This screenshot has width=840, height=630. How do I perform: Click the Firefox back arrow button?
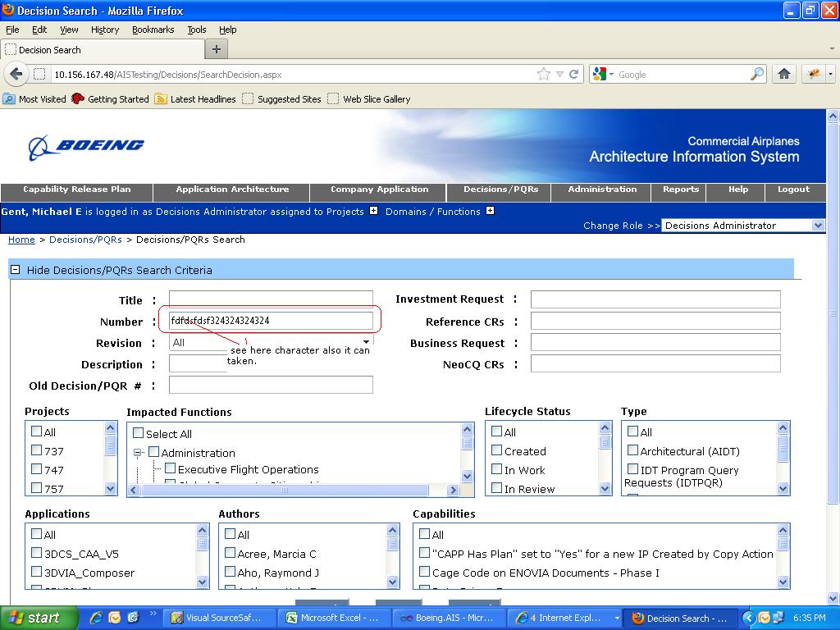[16, 74]
